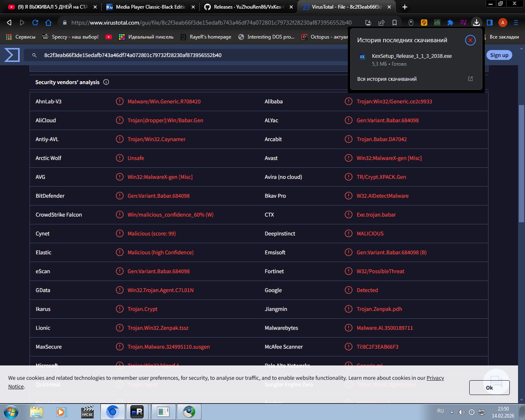Switch to Media Player Classic-Black Edition tab
525x420 pixels.
point(150,7)
